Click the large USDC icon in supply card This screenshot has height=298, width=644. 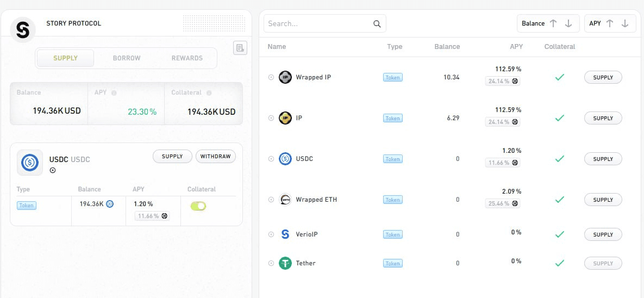(x=30, y=163)
